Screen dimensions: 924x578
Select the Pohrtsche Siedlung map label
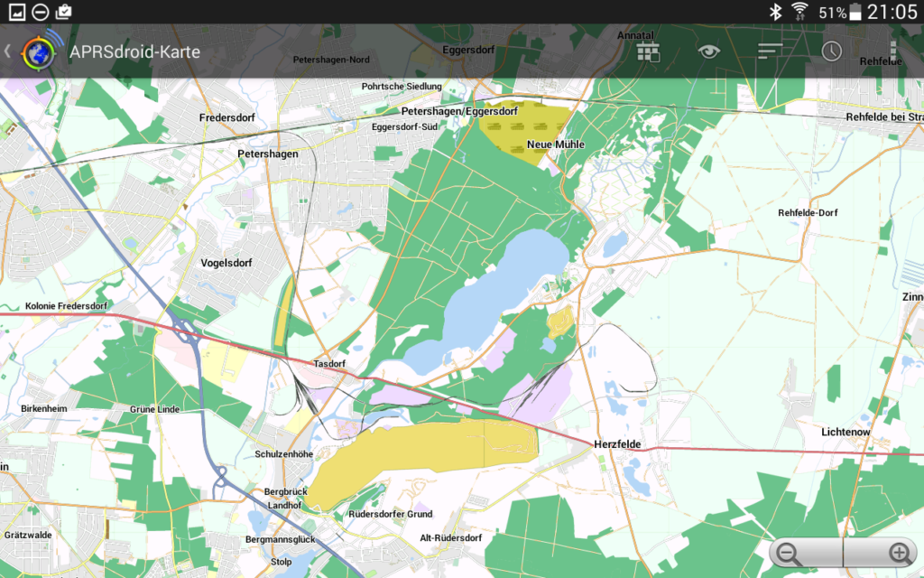point(402,86)
